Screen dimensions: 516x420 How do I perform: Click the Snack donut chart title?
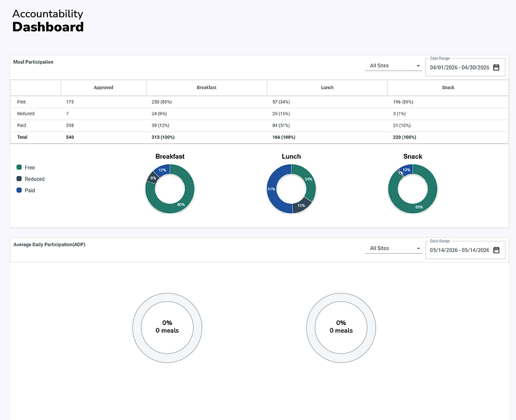pyautogui.click(x=413, y=156)
